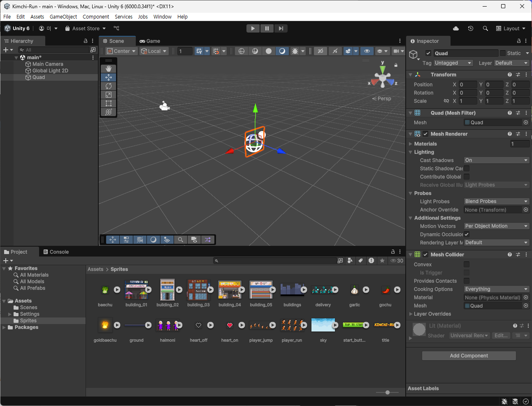The image size is (532, 406).
Task: Select the Rotate tool
Action: [109, 86]
